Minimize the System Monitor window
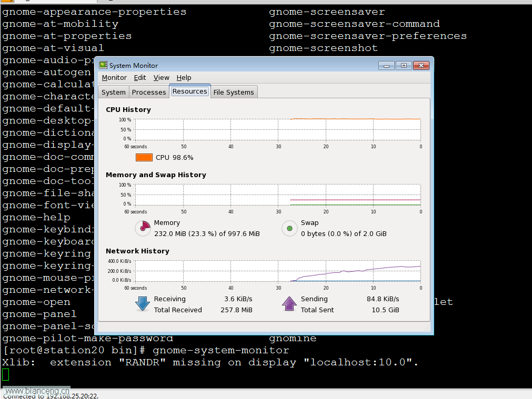The image size is (532, 399). click(386, 65)
